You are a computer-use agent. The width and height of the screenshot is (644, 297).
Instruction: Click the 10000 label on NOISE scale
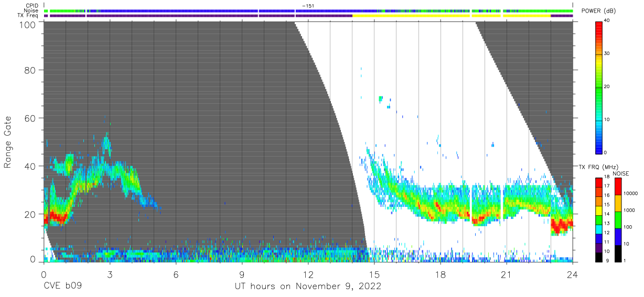pyautogui.click(x=630, y=194)
